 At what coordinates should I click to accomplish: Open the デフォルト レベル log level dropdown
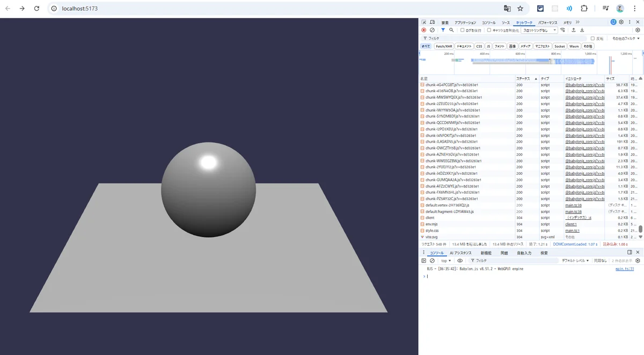(576, 261)
